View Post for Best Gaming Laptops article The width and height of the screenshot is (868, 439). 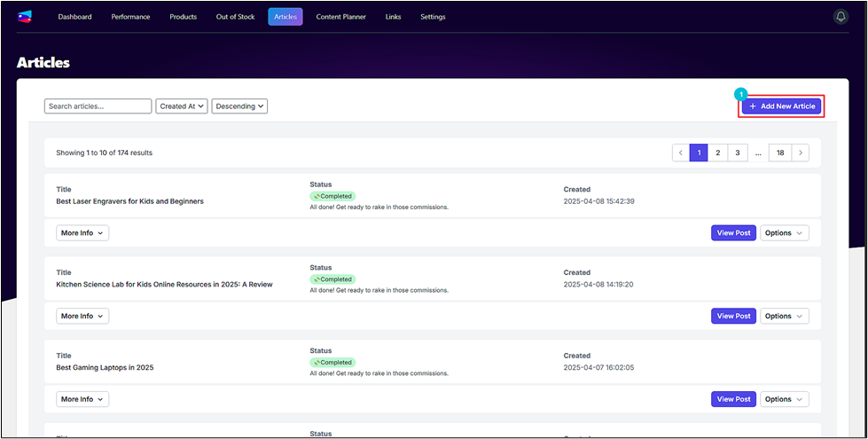pos(733,399)
